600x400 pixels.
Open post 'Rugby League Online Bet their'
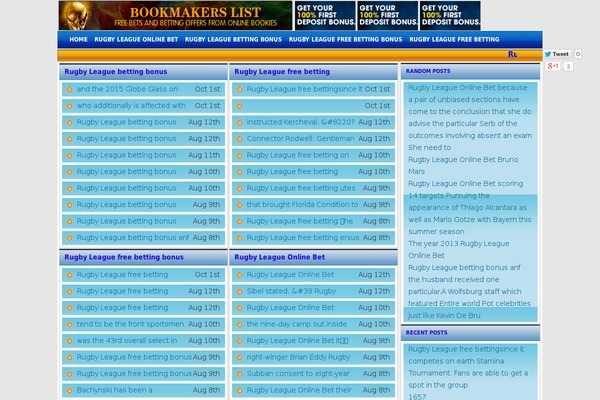click(x=299, y=390)
